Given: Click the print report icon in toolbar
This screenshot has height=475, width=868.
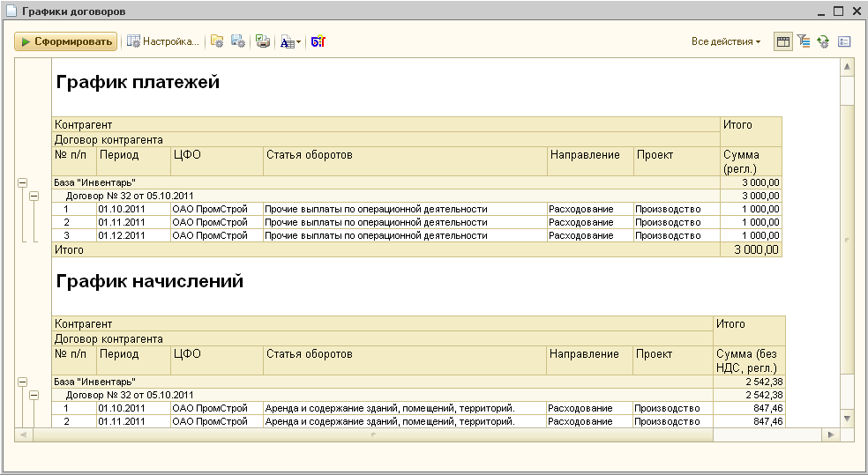Looking at the screenshot, I should [262, 41].
